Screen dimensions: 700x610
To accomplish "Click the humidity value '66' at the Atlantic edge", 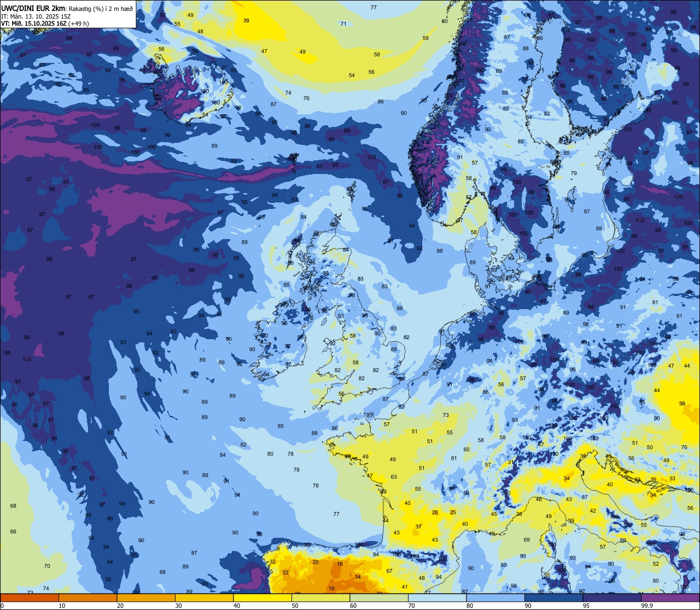I will point(13,532).
